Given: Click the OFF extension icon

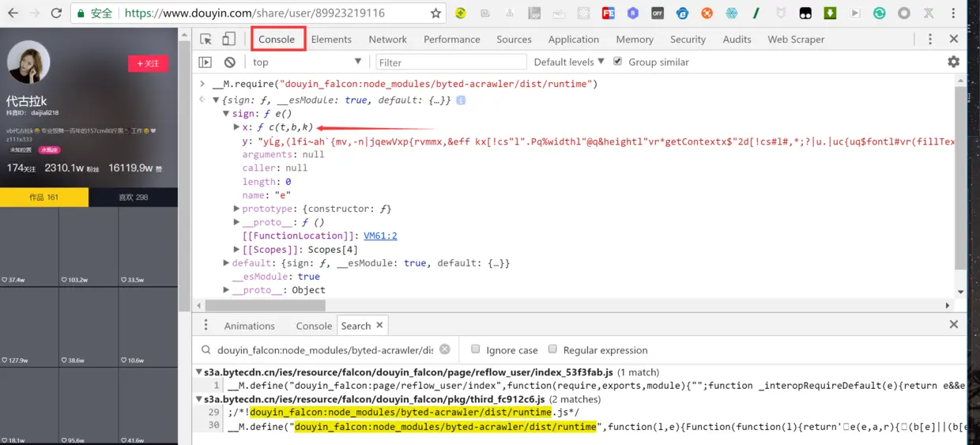Looking at the screenshot, I should click(x=658, y=13).
